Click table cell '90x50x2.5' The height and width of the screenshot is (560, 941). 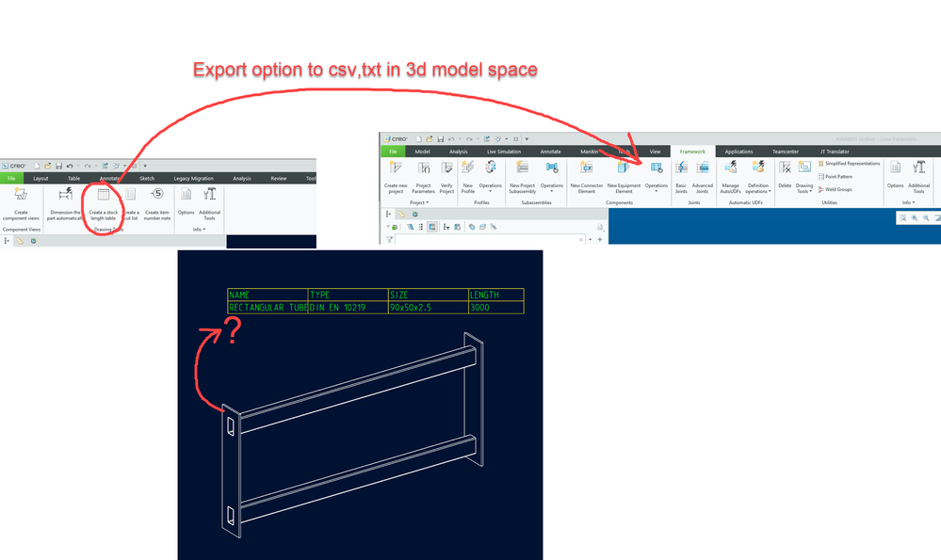(x=428, y=308)
